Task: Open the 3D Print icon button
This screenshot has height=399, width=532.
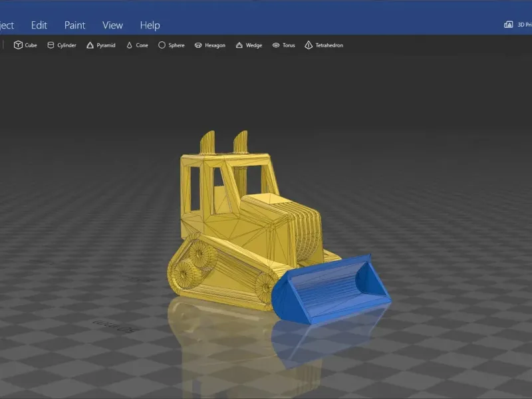Action: (x=508, y=25)
